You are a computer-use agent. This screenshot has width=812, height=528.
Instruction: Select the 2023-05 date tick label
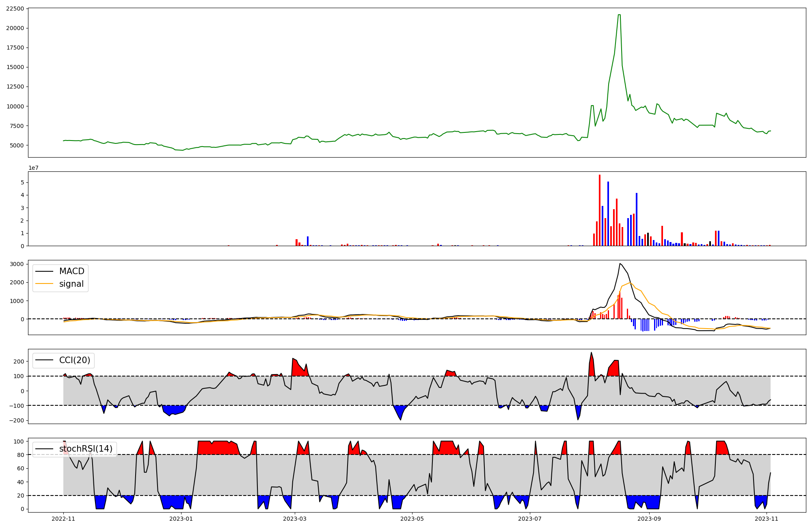pos(412,519)
